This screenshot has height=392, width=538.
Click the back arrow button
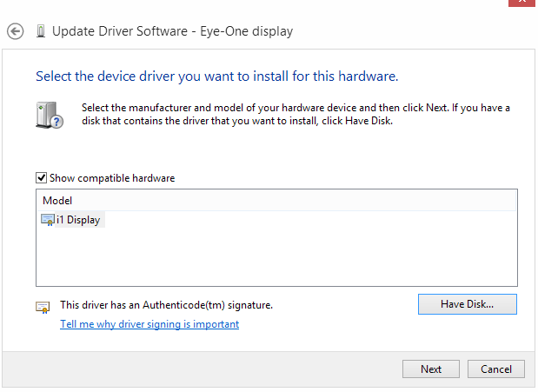coord(15,31)
